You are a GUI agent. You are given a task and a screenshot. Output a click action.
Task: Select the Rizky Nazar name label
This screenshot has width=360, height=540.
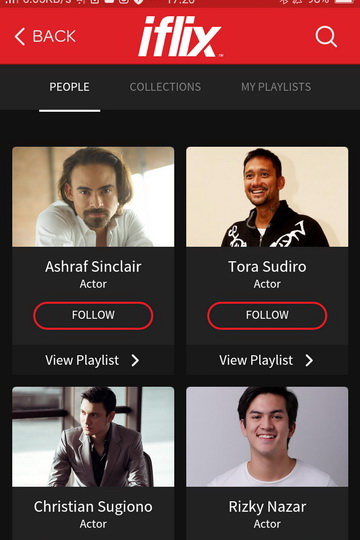pyautogui.click(x=267, y=507)
